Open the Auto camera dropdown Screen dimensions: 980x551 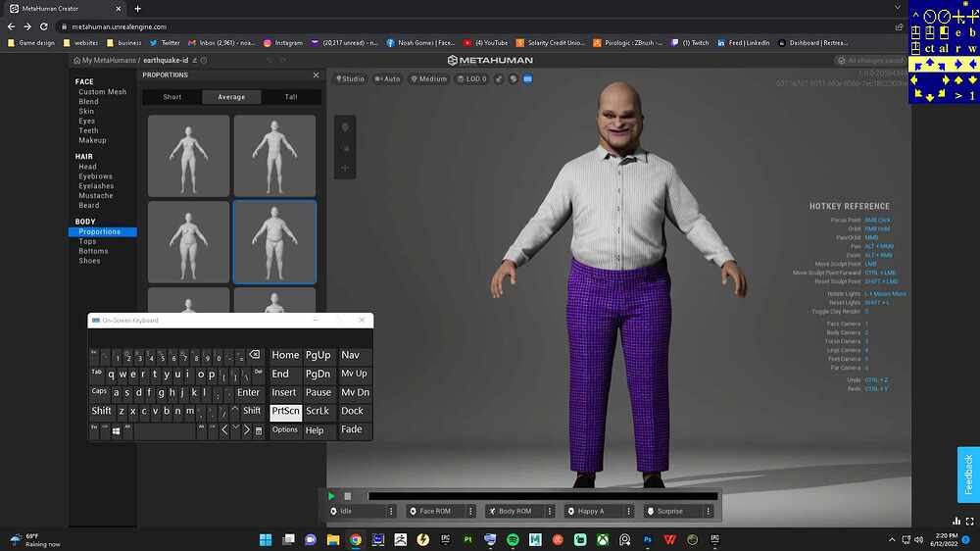[387, 79]
